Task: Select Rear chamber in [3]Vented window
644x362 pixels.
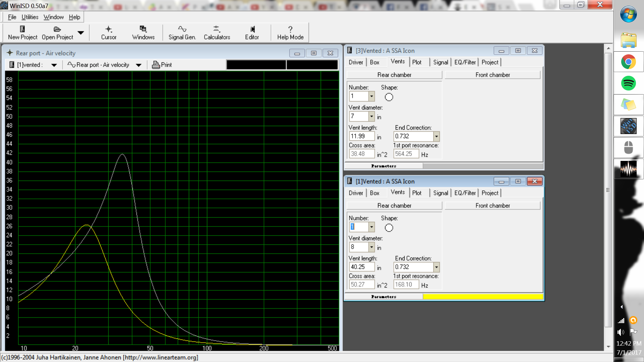Action: pyautogui.click(x=394, y=75)
